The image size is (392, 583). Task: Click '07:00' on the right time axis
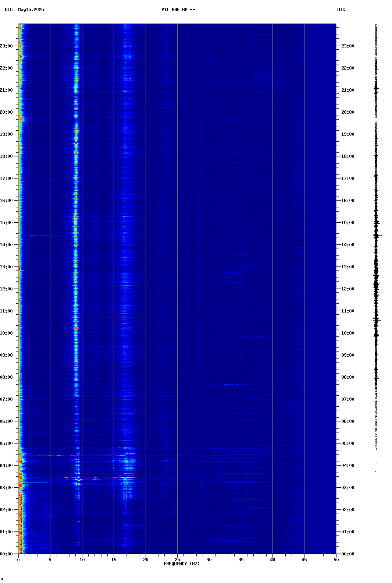pyautogui.click(x=348, y=399)
